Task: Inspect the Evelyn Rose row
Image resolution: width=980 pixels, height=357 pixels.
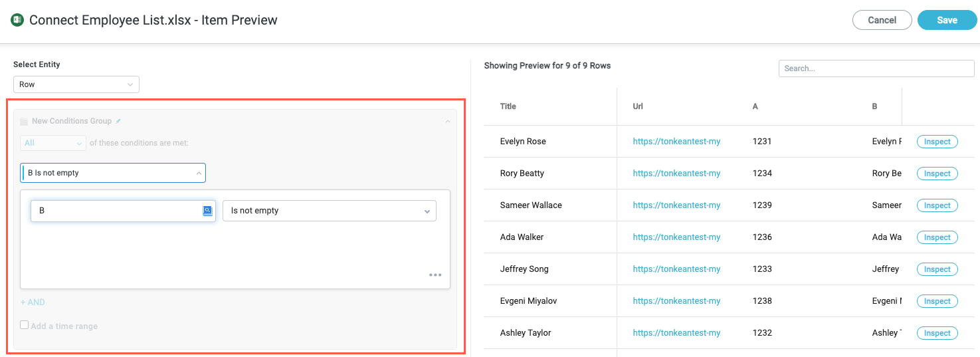Action: 937,142
